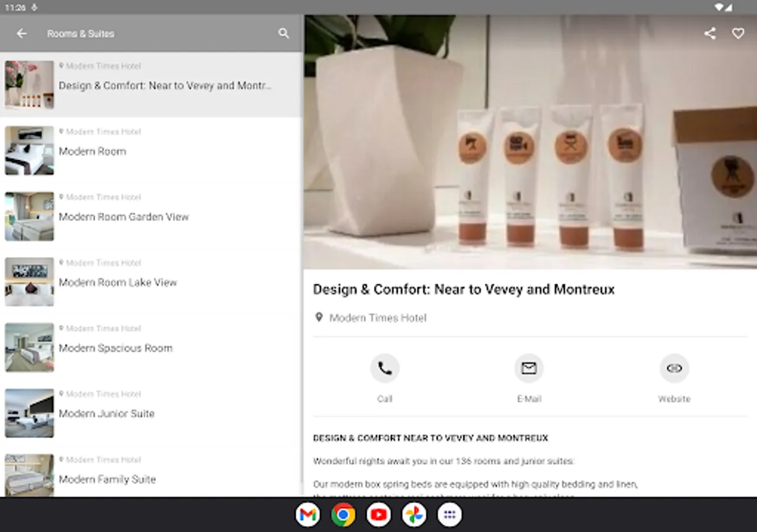Click the uppercase DESIGN & COMFORT subheading

[431, 438]
